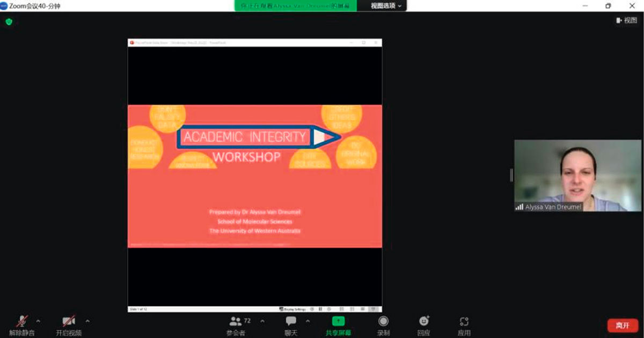
Task: Open the apps (应用) icon
Action: click(x=464, y=321)
